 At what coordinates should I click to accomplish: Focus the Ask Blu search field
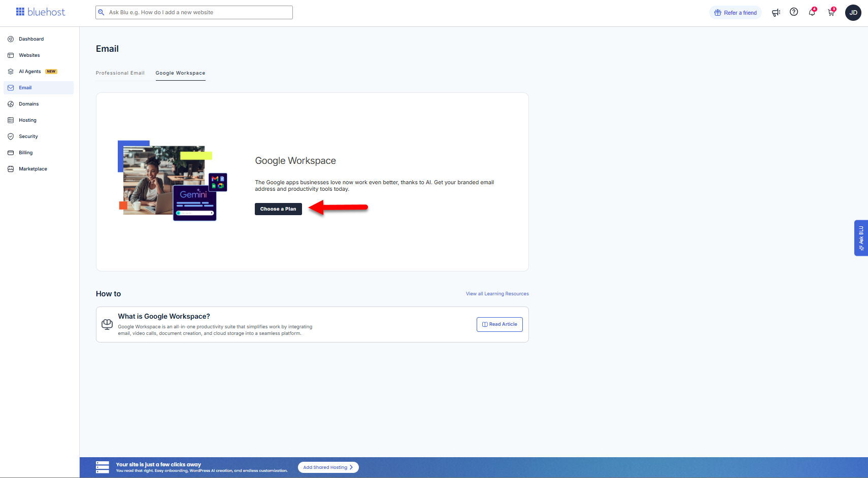tap(194, 12)
